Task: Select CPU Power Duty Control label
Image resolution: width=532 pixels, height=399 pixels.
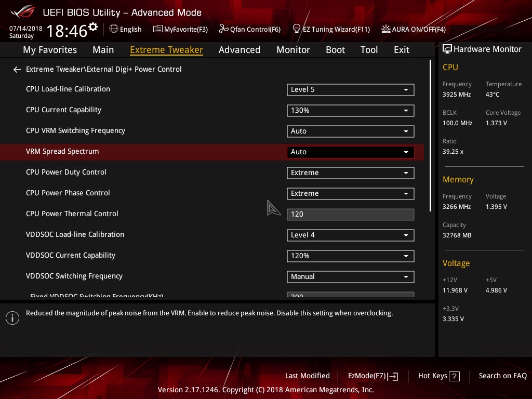Action: point(66,172)
